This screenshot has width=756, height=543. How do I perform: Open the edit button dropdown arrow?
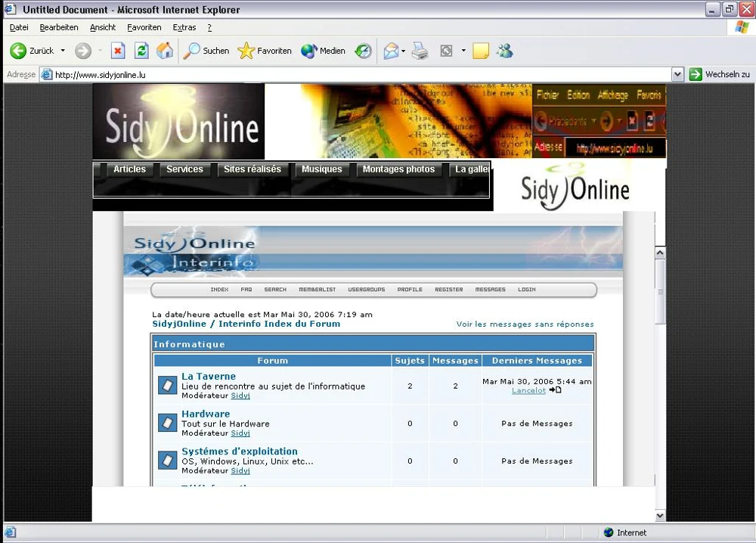point(463,51)
